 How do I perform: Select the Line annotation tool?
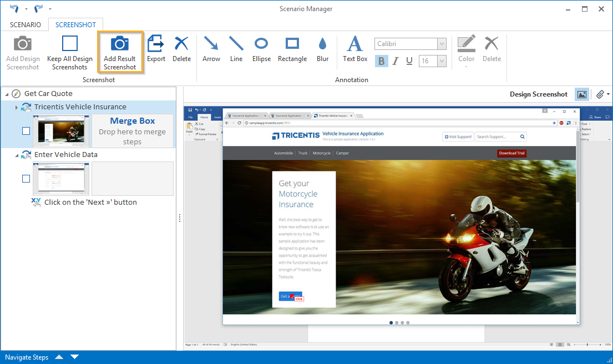click(236, 44)
